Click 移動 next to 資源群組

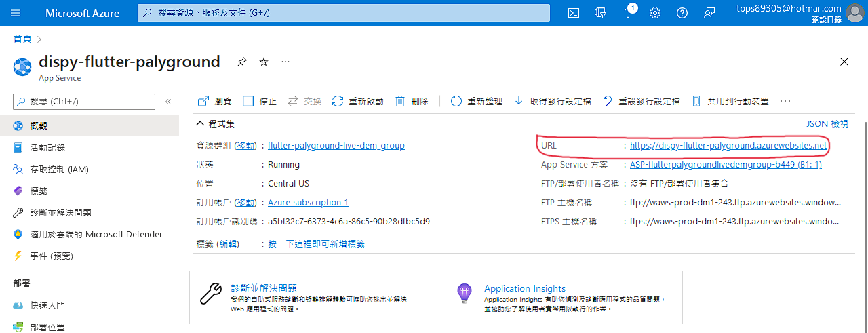pos(246,145)
